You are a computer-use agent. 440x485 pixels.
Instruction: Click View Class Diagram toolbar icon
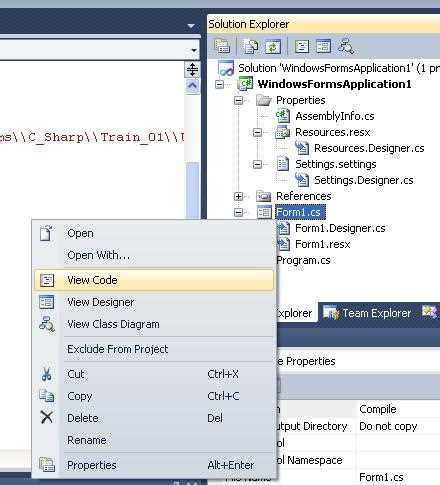[x=346, y=46]
